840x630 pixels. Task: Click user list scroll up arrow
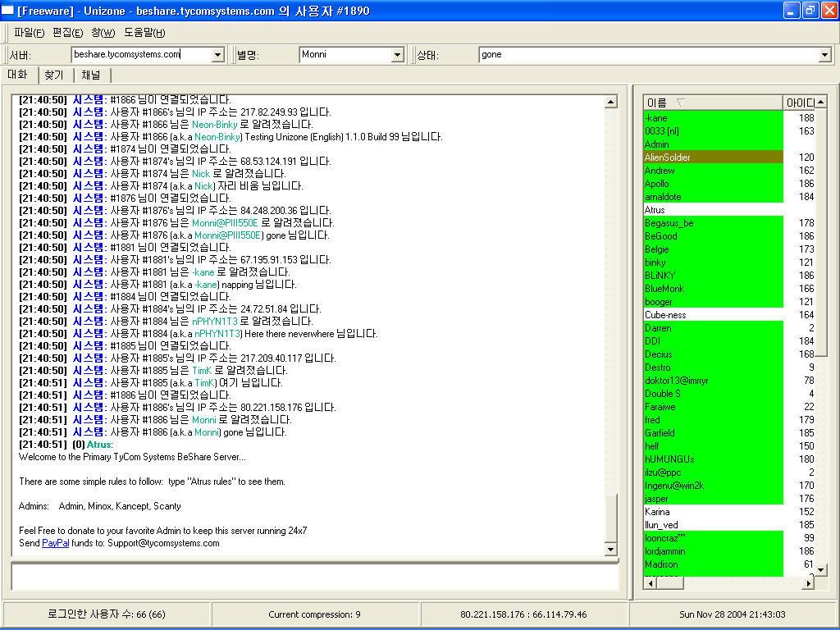[820, 102]
